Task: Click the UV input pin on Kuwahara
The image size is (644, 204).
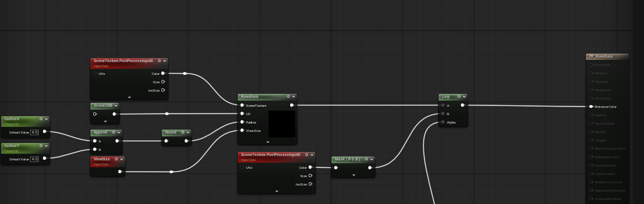Action: pos(242,113)
